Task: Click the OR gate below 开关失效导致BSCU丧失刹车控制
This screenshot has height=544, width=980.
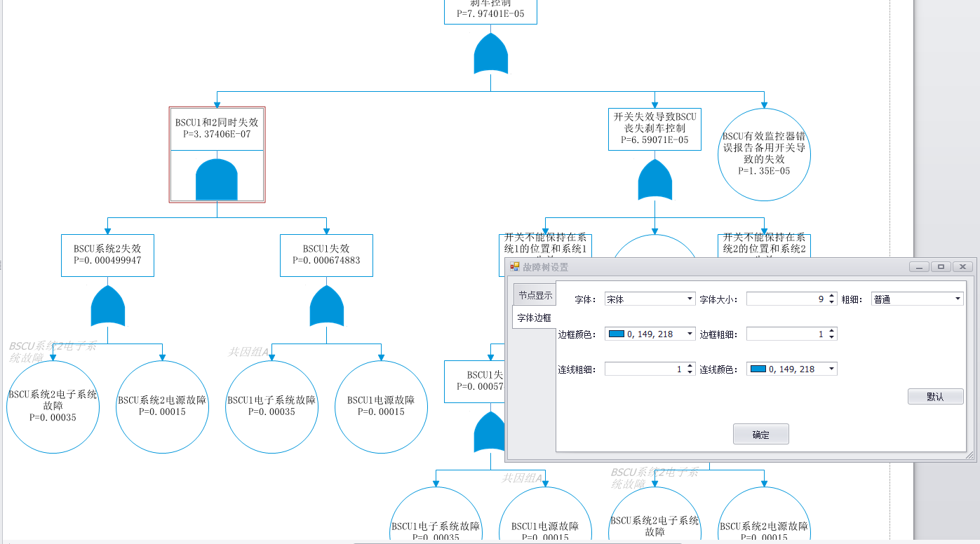Action: point(655,179)
